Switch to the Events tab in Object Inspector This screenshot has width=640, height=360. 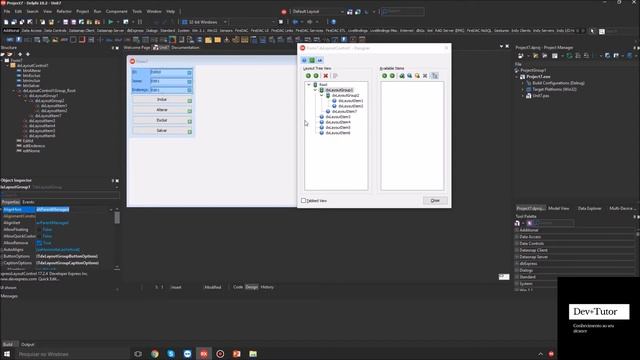tap(28, 202)
